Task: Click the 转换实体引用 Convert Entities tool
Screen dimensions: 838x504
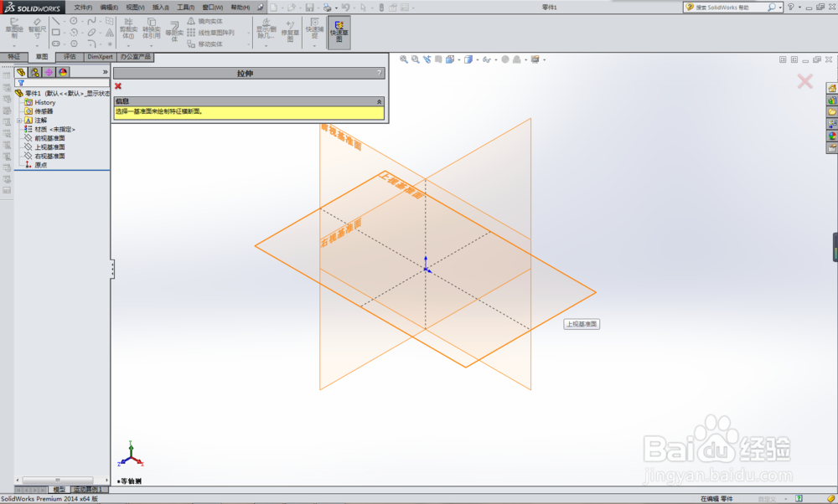Action: coord(151,28)
